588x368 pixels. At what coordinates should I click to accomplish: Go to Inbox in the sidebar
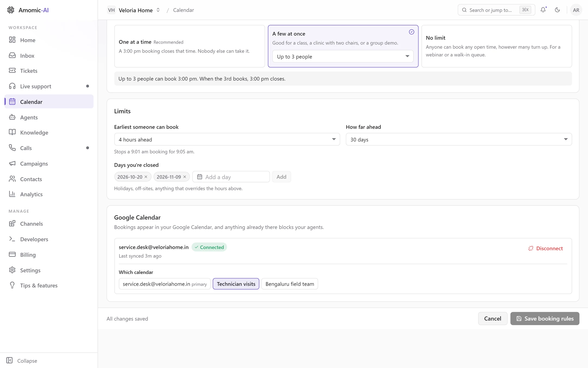49,55
